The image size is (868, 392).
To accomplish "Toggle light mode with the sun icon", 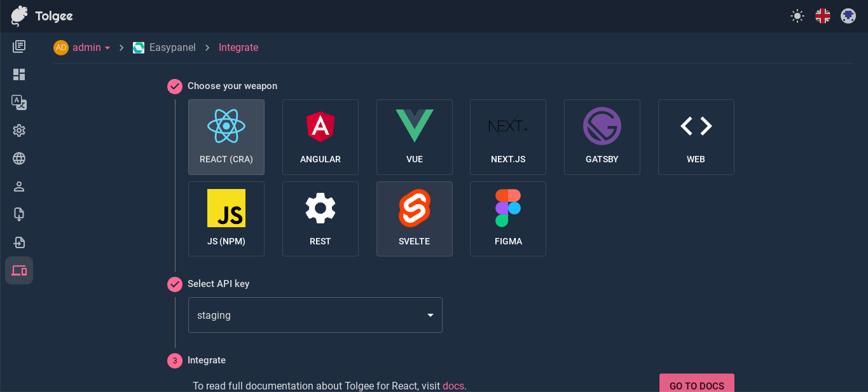I will pos(797,16).
